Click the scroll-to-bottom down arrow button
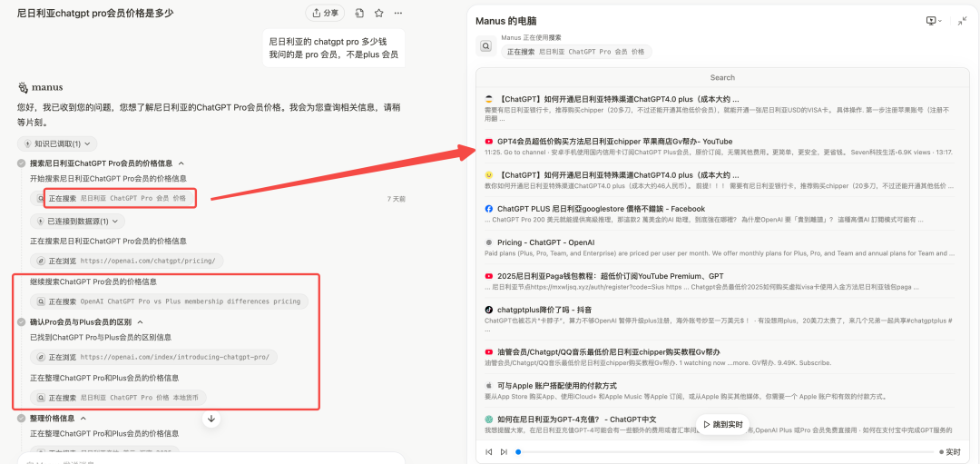The image size is (980, 464). [211, 419]
